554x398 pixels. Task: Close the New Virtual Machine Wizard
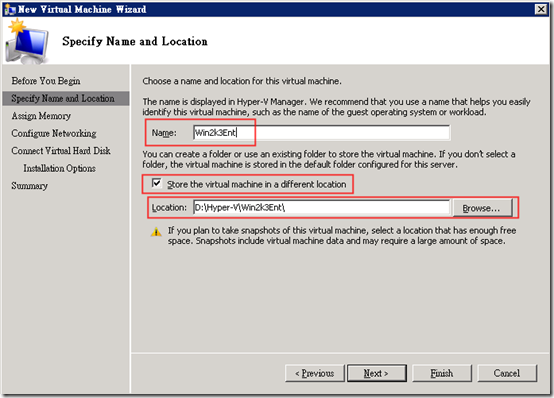pos(541,9)
